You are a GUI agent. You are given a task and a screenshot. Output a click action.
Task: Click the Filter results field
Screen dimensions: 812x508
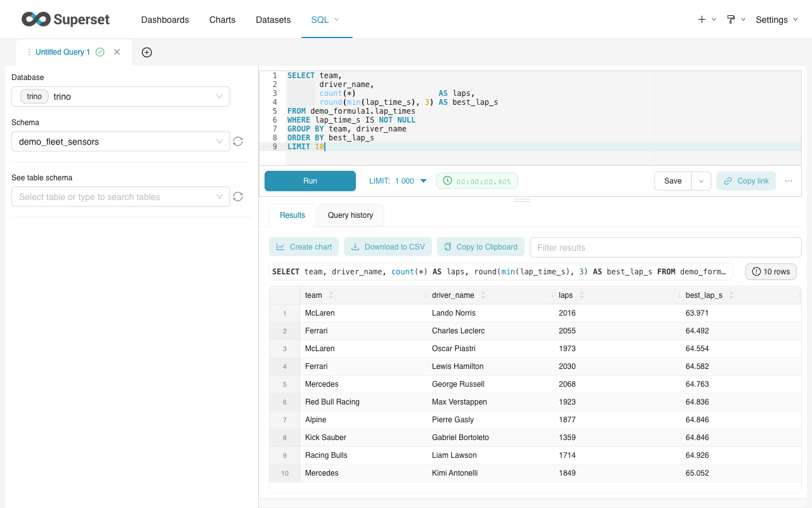coord(665,248)
